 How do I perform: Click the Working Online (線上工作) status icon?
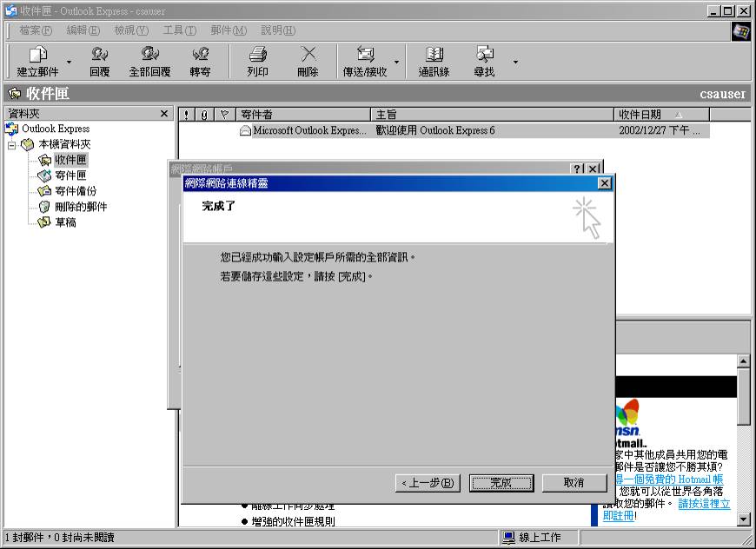tap(508, 538)
